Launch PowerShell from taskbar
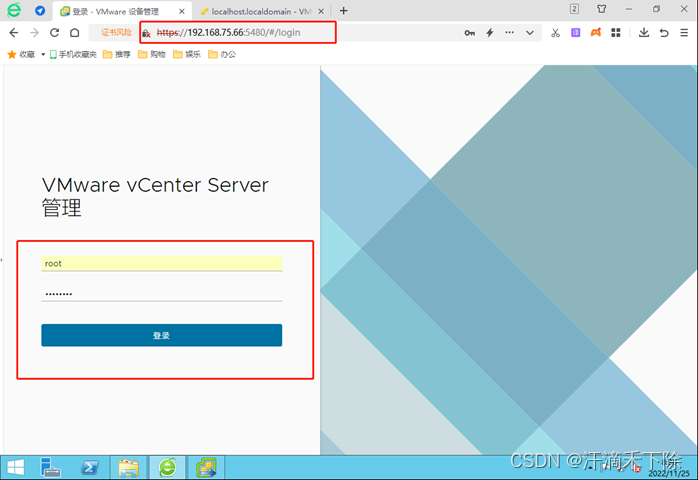The height and width of the screenshot is (480, 698). (90, 468)
